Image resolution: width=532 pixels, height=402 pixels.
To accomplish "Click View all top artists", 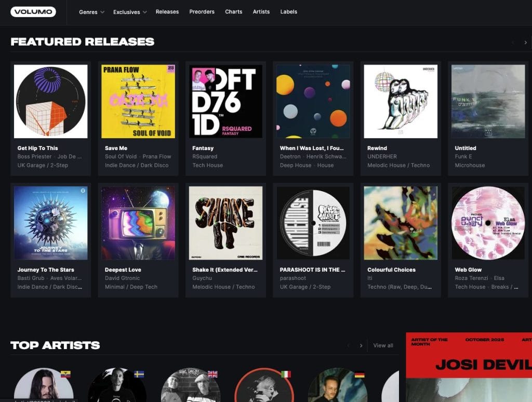I will point(383,345).
